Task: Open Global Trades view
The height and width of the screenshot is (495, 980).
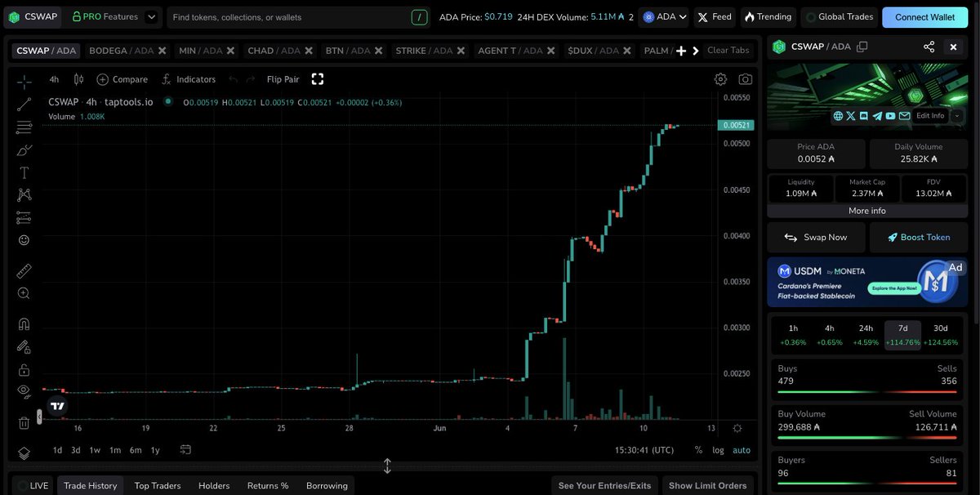Action: (x=840, y=16)
